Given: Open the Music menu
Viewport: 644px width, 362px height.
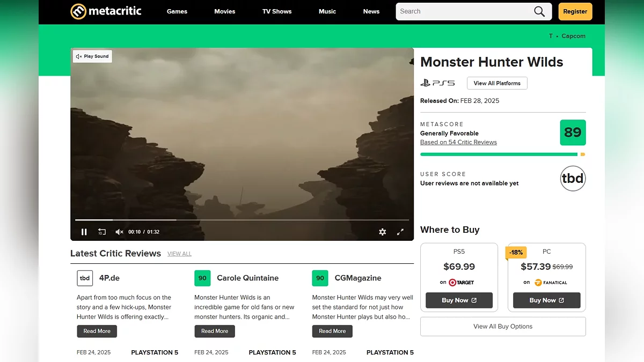Looking at the screenshot, I should pos(327,12).
